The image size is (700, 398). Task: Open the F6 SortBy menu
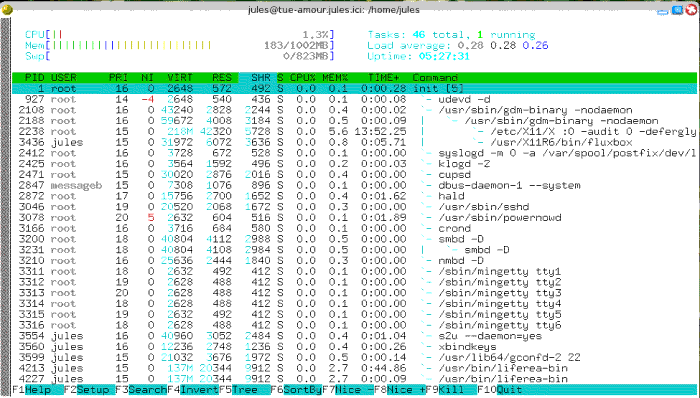296,390
